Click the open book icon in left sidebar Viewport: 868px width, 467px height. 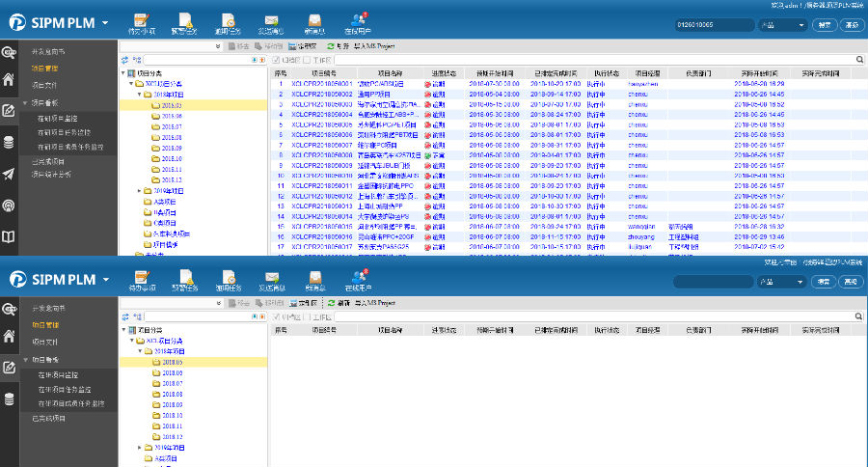pyautogui.click(x=10, y=235)
